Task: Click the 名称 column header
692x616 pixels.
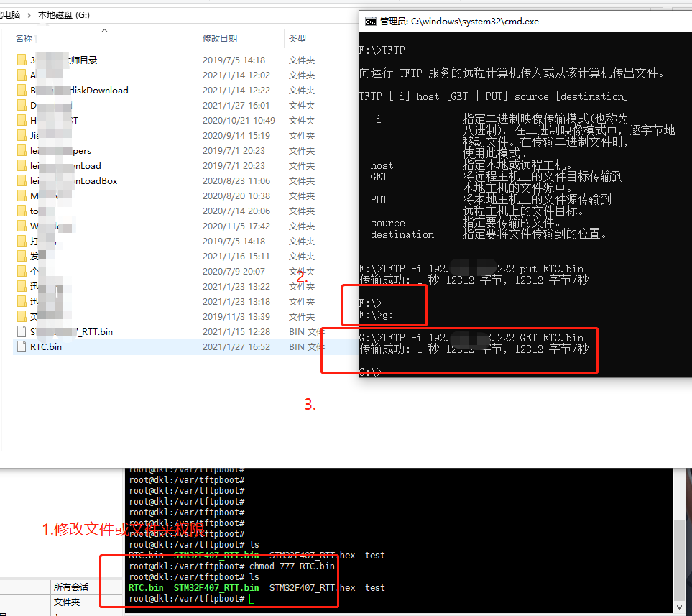Action: (23, 38)
